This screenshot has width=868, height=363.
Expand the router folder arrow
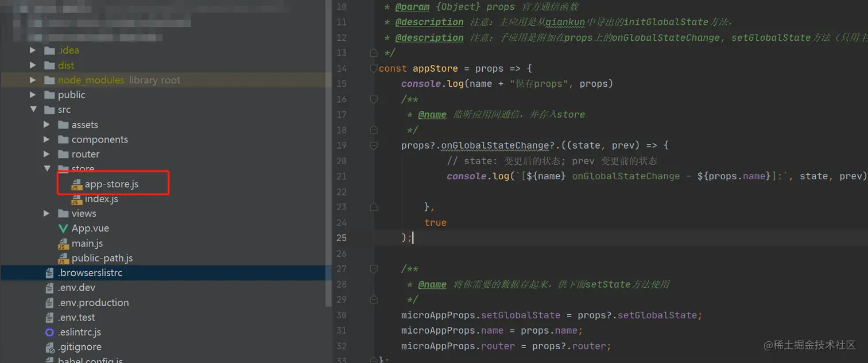(46, 155)
